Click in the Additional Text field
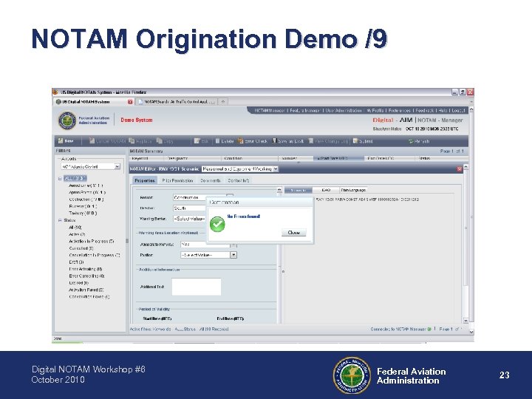This screenshot has height=399, width=532. coord(197,287)
